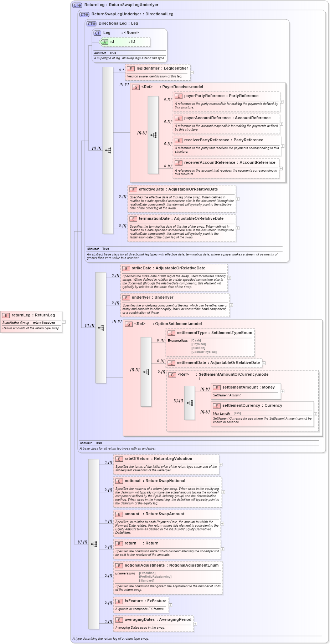Click the E icon of payerAccountReference
The height and width of the screenshot is (644, 330).
click(179, 118)
